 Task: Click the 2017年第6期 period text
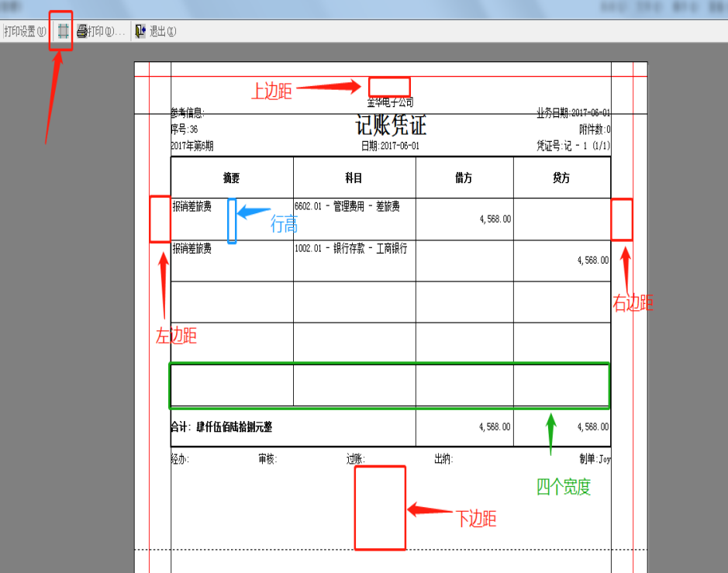(192, 146)
